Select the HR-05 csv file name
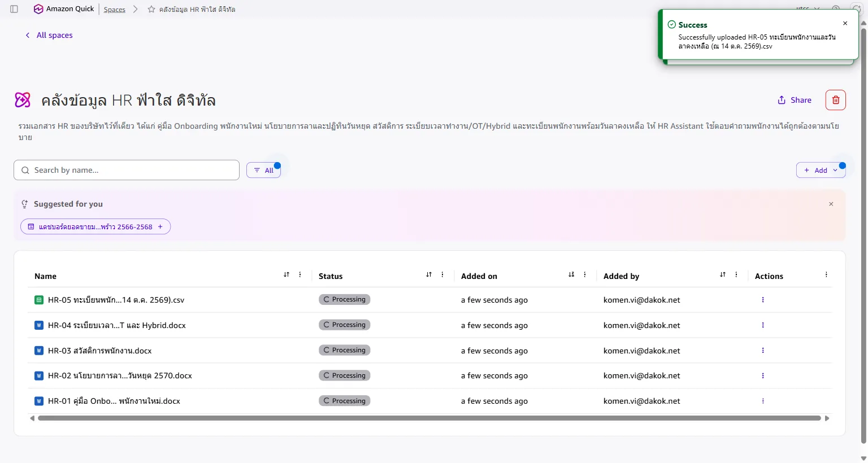The height and width of the screenshot is (463, 868). pos(116,300)
